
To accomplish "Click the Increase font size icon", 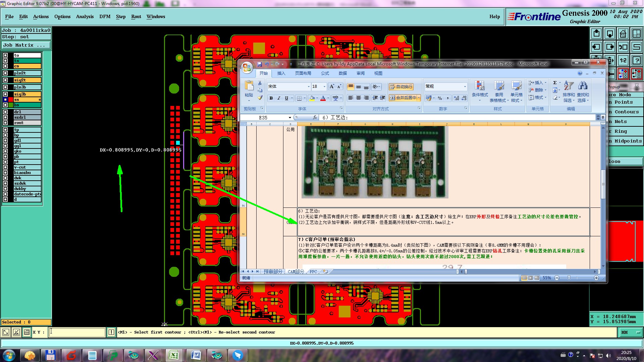I will [331, 86].
